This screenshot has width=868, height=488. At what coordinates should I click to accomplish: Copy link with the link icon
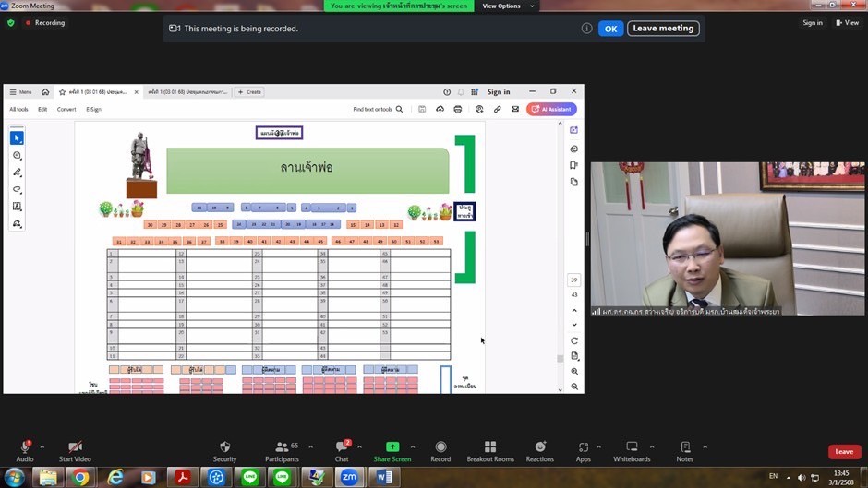click(497, 109)
